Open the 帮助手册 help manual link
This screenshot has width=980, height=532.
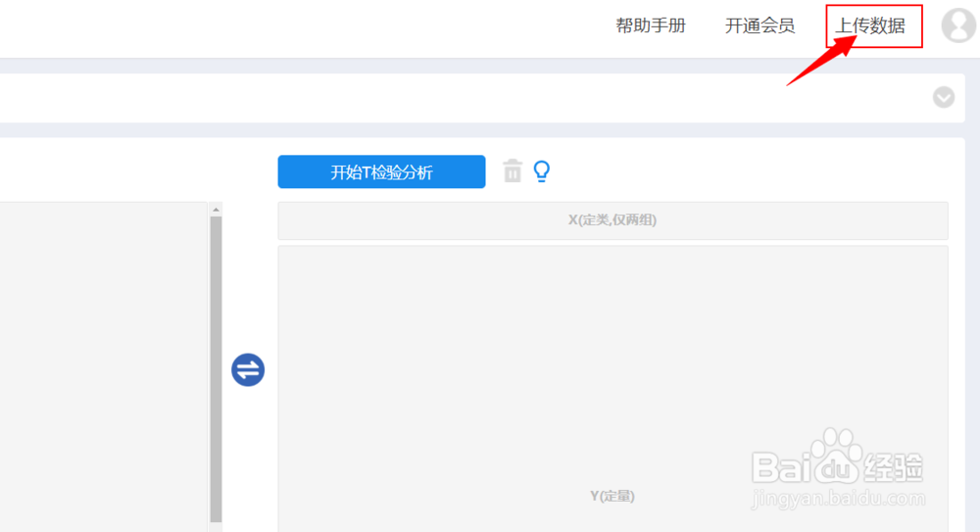coord(651,25)
